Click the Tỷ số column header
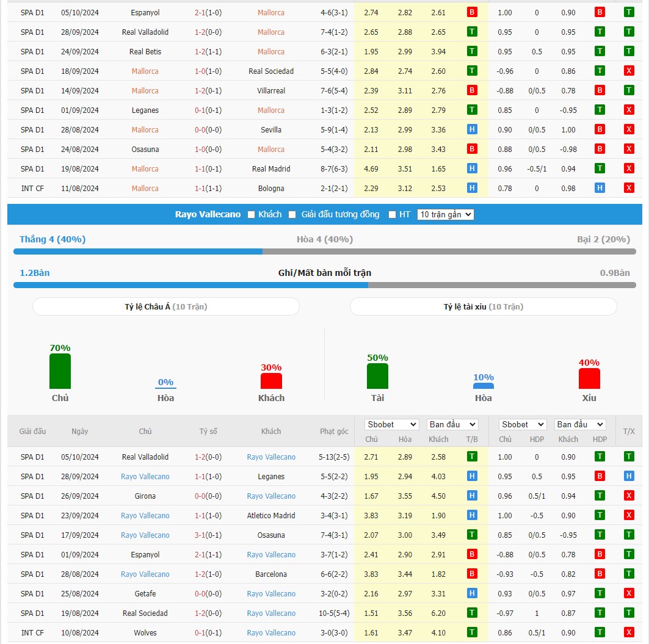 click(208, 431)
